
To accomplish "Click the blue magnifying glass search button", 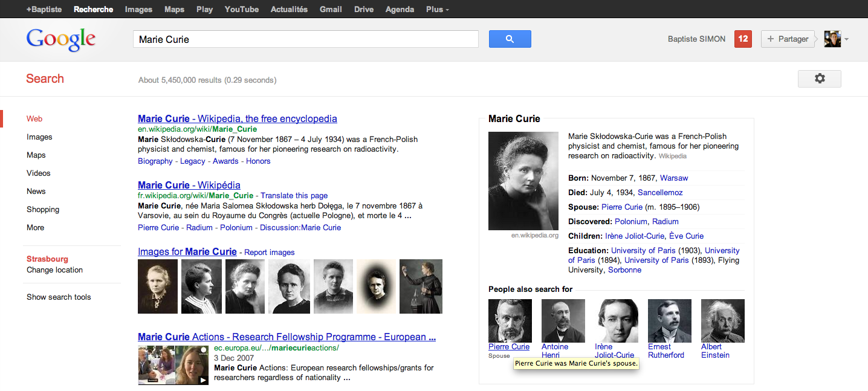I will pyautogui.click(x=510, y=38).
